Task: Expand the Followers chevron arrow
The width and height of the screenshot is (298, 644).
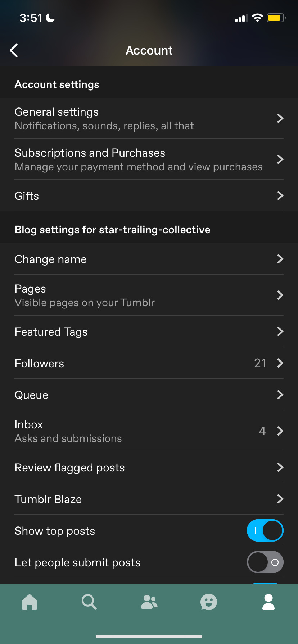Action: [280, 363]
